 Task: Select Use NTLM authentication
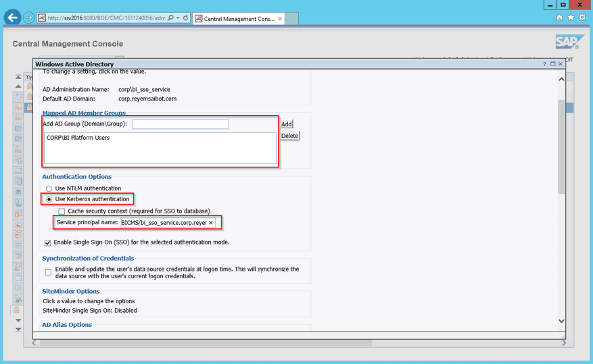pos(49,188)
